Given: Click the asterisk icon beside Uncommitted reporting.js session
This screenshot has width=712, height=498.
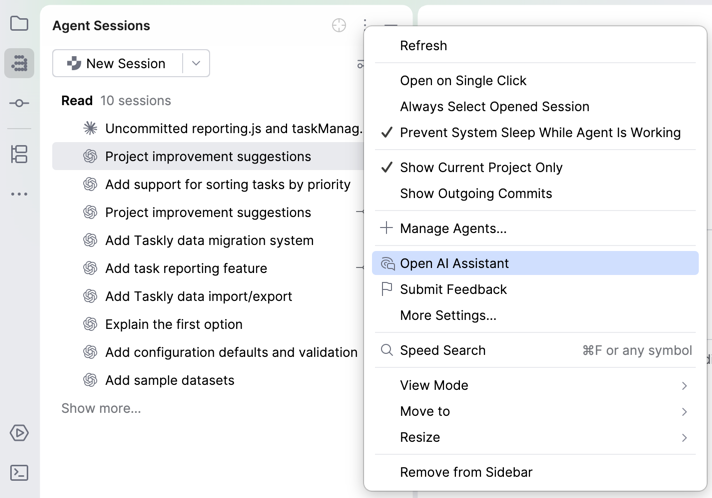Looking at the screenshot, I should point(90,128).
